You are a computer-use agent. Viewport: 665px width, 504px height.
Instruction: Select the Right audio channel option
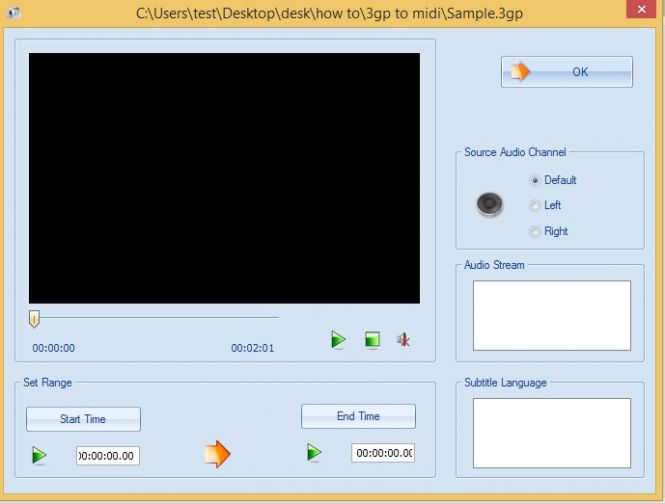coord(535,232)
